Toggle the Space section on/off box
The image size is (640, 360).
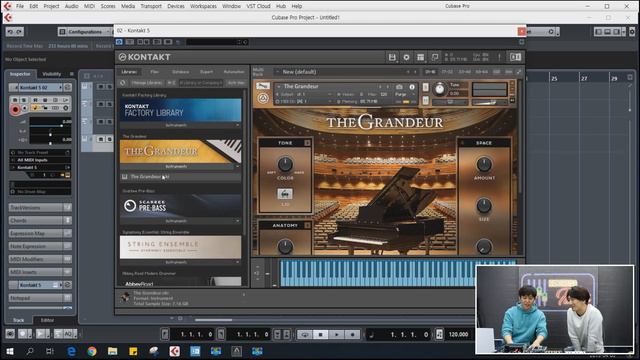(462, 143)
